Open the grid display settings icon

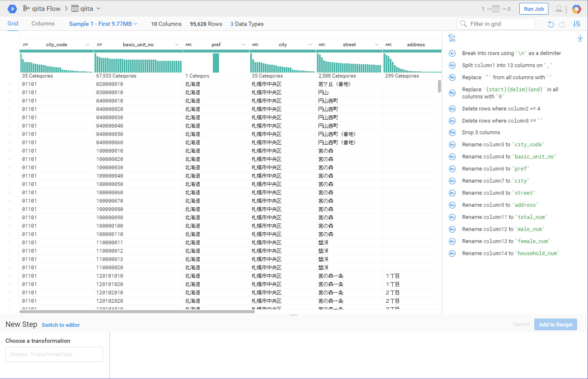tap(577, 24)
